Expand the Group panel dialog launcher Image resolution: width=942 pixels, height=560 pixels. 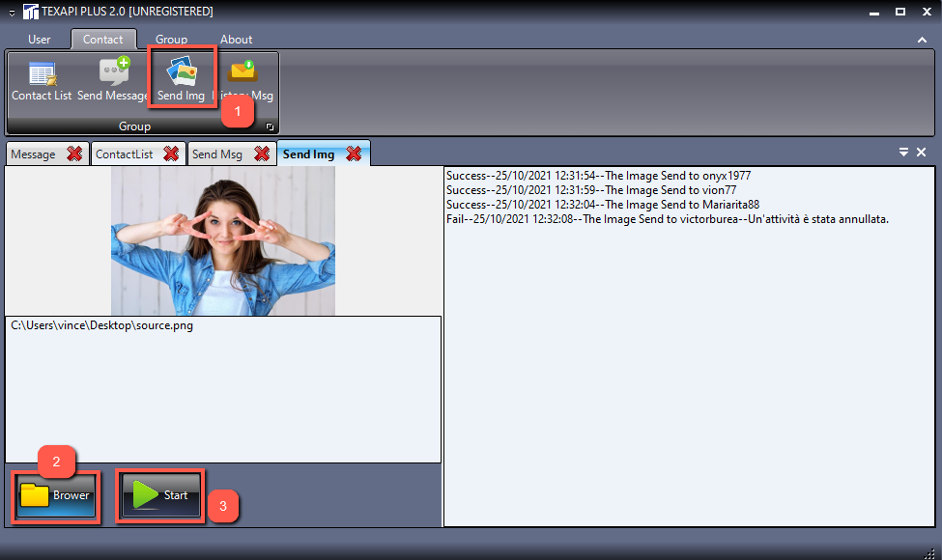270,127
